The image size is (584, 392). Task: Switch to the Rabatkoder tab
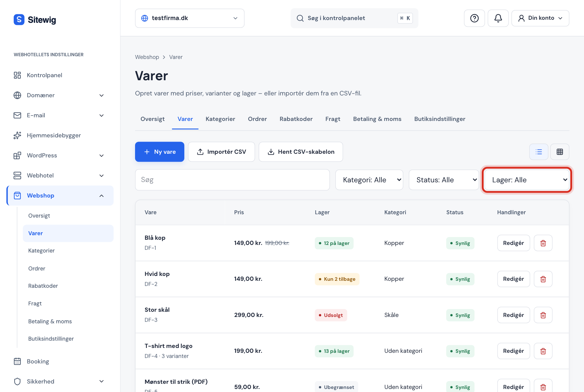coord(296,119)
